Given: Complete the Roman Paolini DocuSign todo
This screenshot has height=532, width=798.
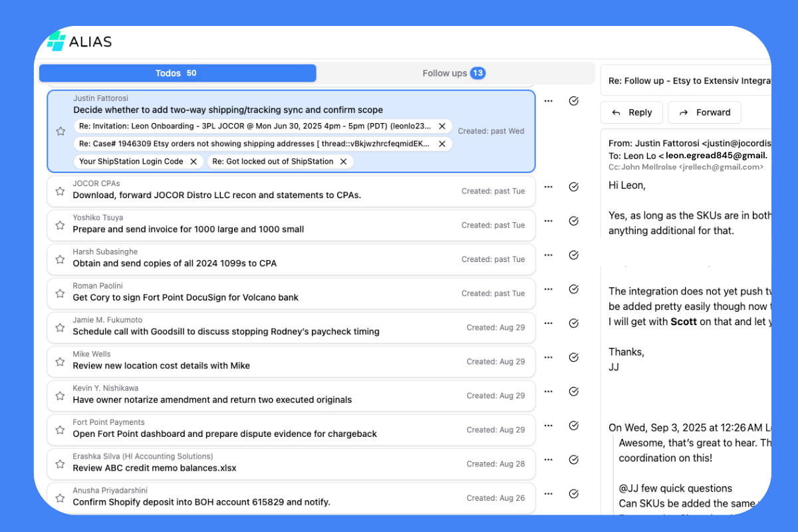Looking at the screenshot, I should click(574, 289).
